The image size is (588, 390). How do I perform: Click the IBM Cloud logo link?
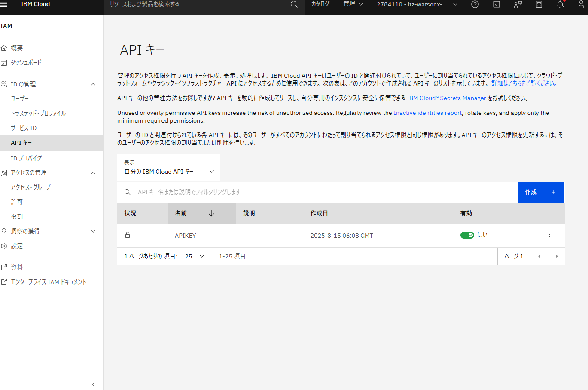click(36, 4)
